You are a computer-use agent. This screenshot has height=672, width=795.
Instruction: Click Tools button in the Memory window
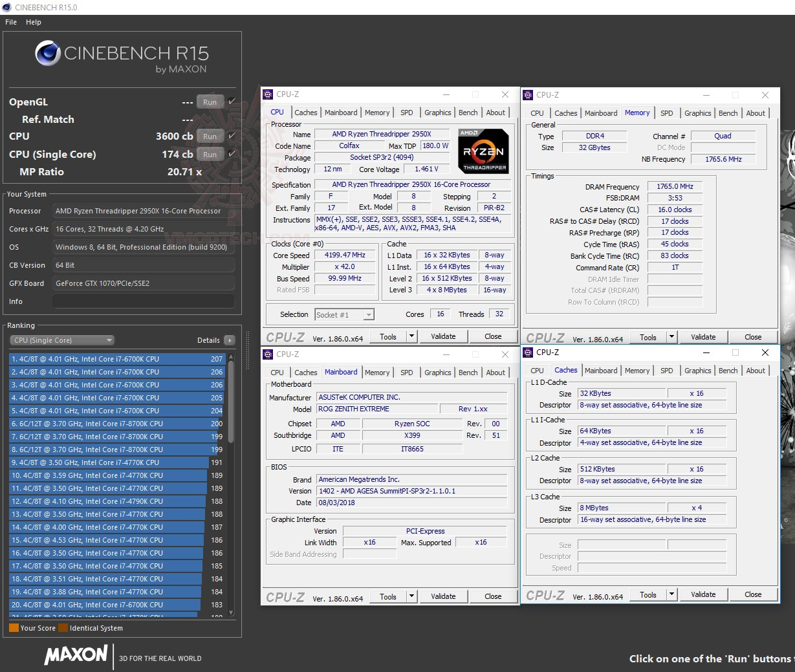click(x=648, y=337)
